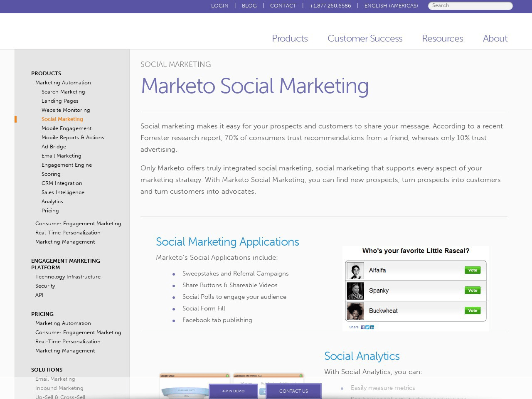Open the Resources navigation menu
Image resolution: width=532 pixels, height=399 pixels.
pos(442,38)
